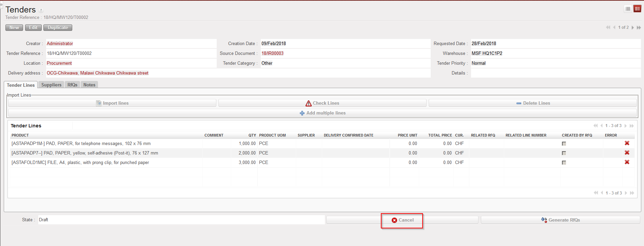Image resolution: width=644 pixels, height=246 pixels.
Task: Click the Details field
Action: [x=555, y=73]
